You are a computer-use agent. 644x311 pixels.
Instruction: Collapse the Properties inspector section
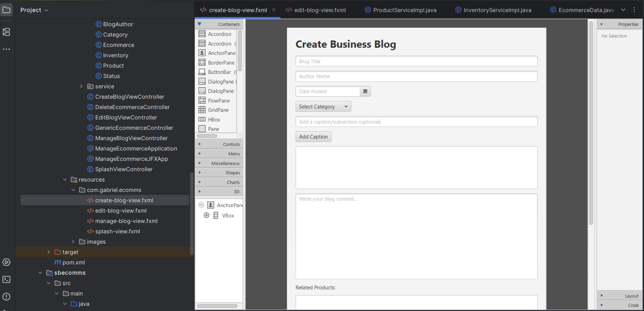(x=619, y=24)
